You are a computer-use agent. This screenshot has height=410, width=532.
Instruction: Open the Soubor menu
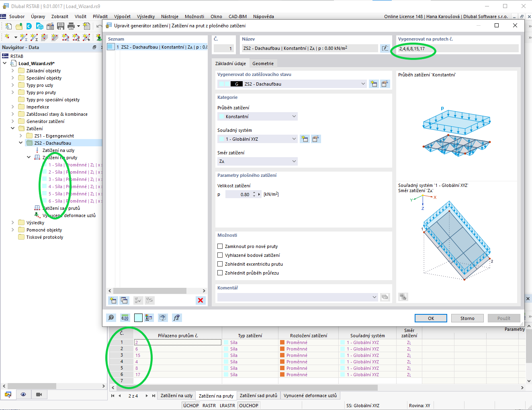(17, 16)
